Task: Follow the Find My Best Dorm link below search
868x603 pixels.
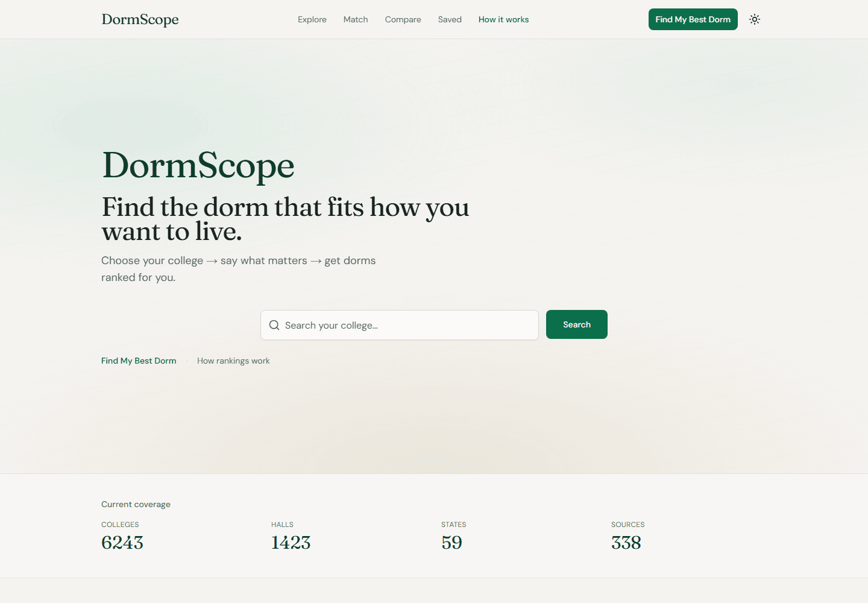Action: pyautogui.click(x=139, y=361)
